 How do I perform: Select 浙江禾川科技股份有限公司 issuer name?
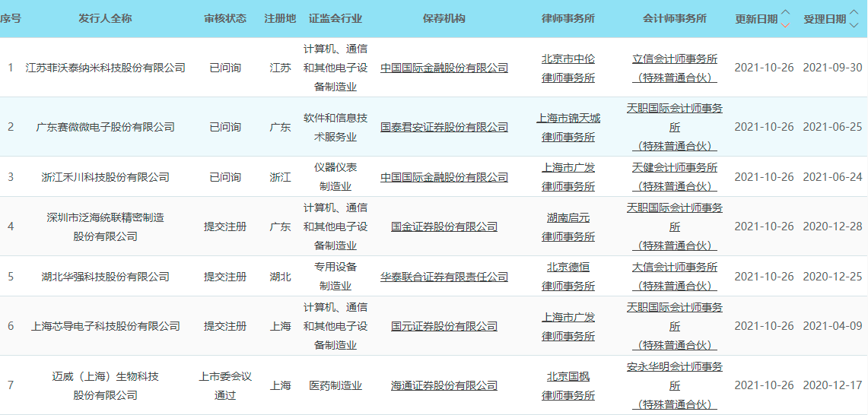point(105,177)
